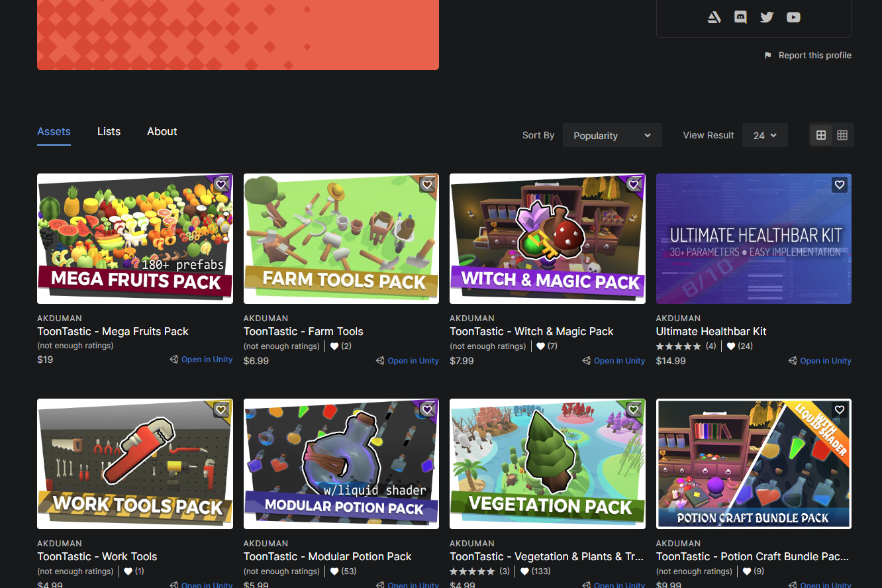Select the Vegetation Pack thumbnail image
The image size is (882, 588).
547,464
